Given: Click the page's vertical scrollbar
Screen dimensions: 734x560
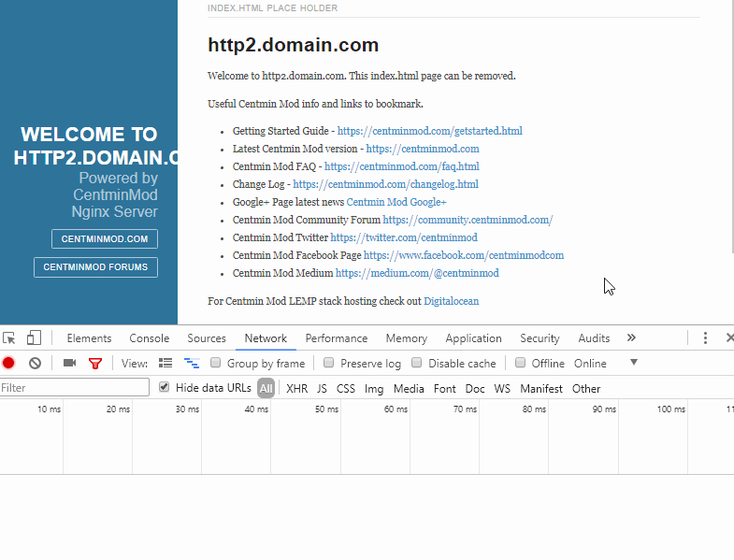Looking at the screenshot, I should click(x=731, y=126).
